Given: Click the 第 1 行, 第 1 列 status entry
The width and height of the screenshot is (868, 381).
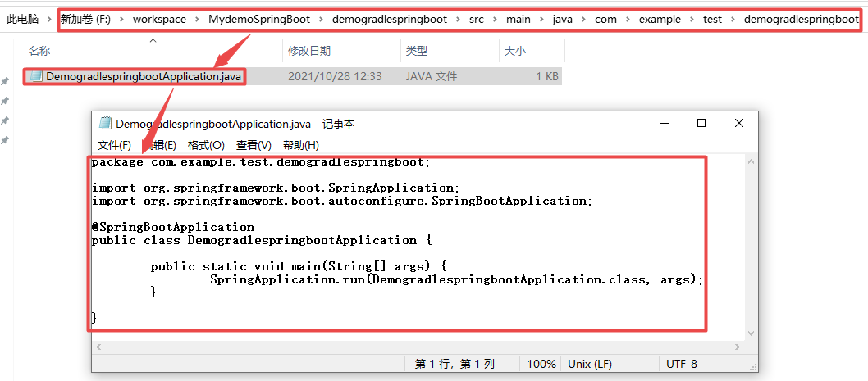Looking at the screenshot, I should click(455, 364).
